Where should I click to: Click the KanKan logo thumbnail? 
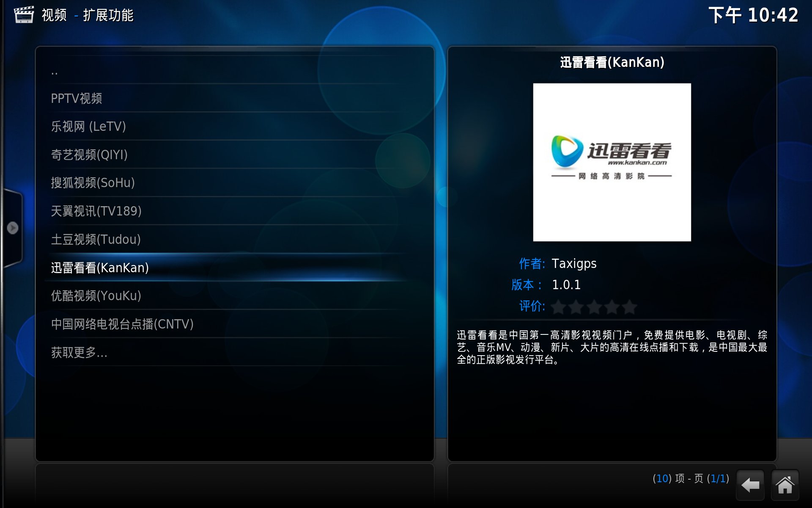[612, 162]
